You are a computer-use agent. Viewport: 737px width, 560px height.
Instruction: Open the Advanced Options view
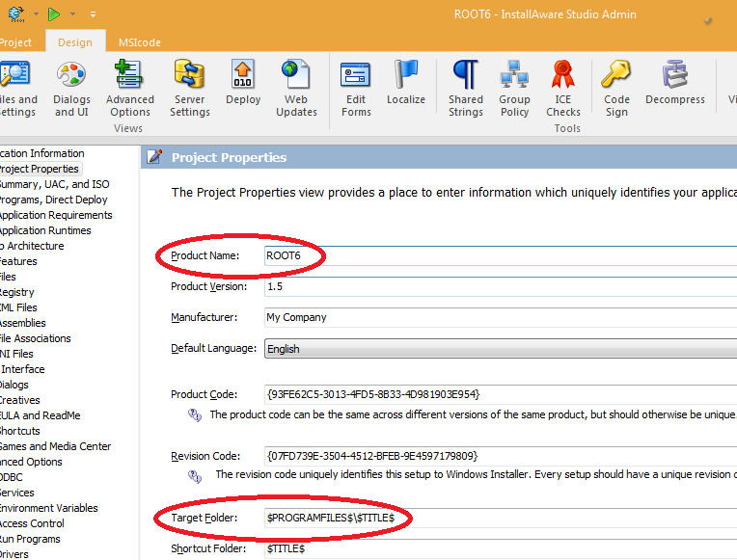[129, 89]
